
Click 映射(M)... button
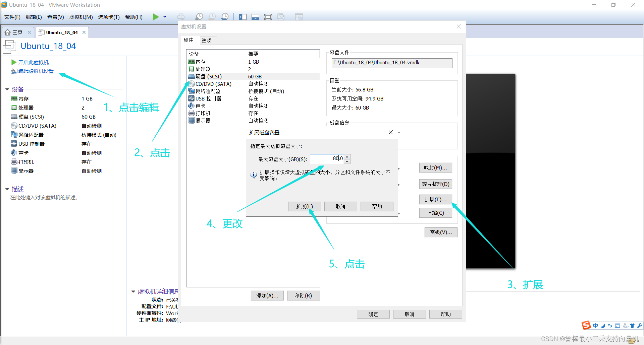(435, 167)
